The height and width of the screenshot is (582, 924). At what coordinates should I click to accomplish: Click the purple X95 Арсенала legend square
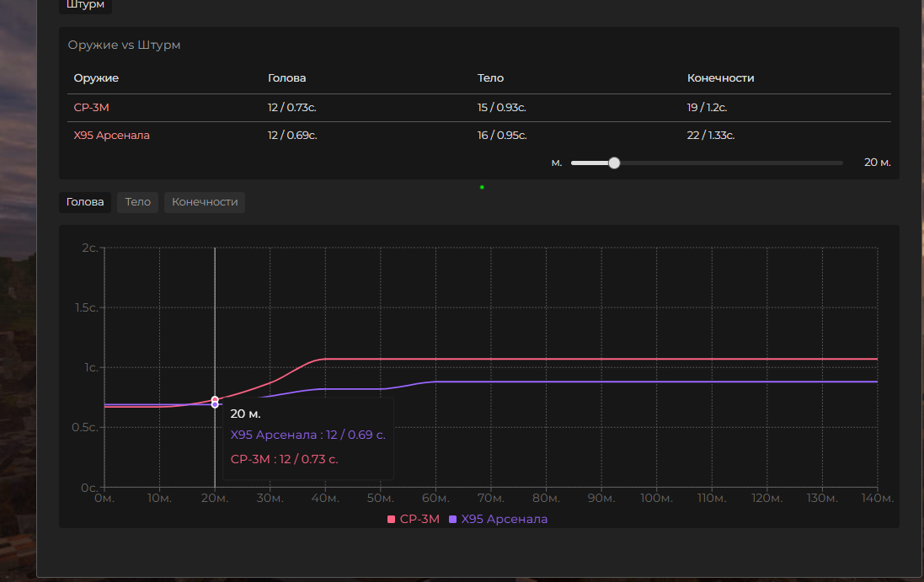(x=453, y=520)
